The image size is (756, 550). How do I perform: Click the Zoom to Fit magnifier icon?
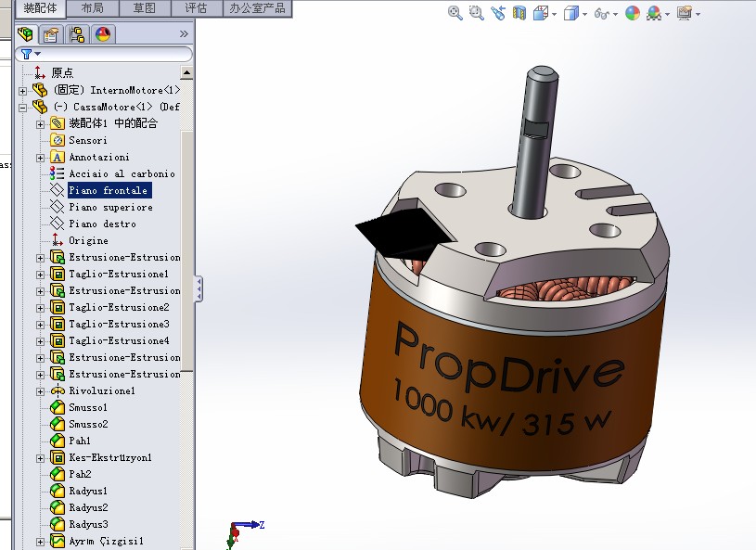455,13
